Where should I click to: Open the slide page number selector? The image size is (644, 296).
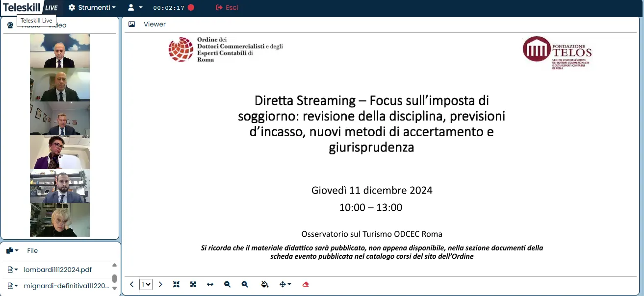pos(146,284)
